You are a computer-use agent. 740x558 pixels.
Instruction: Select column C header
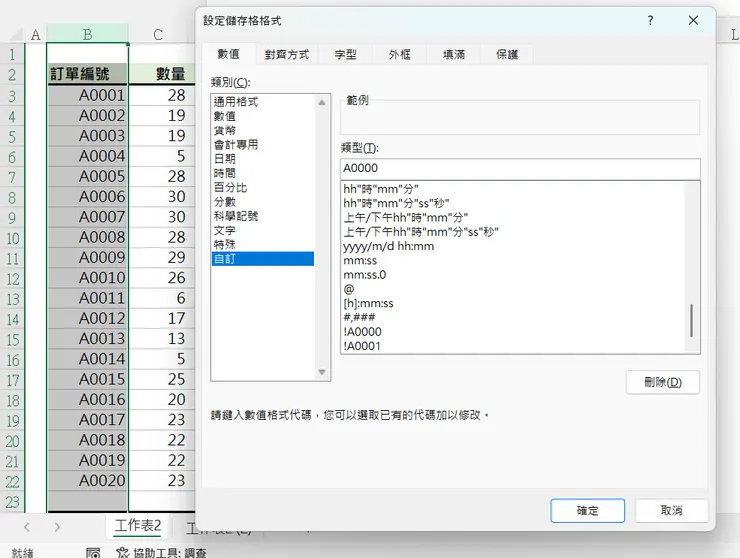coord(158,34)
